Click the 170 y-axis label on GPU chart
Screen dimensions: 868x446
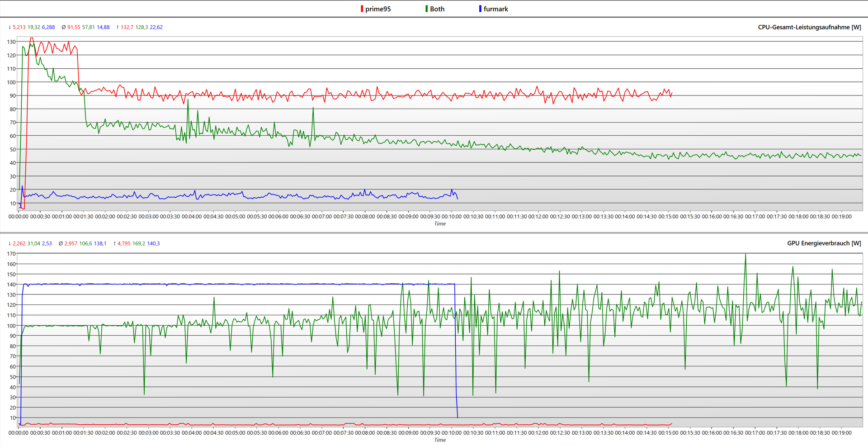tap(11, 254)
